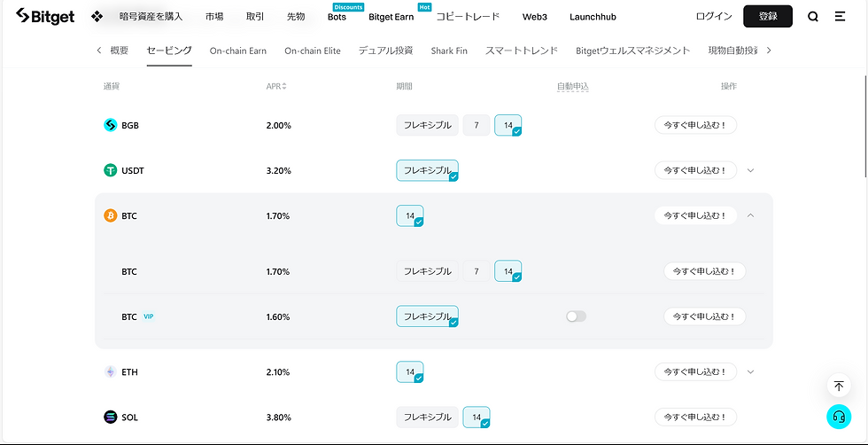Select 14-day term in BTC sub-row
868x445 pixels.
point(508,271)
